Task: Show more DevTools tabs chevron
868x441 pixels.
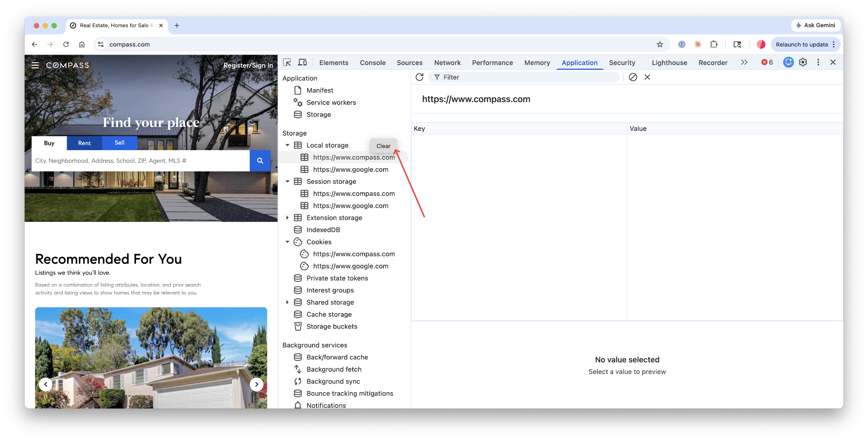Action: pyautogui.click(x=744, y=62)
